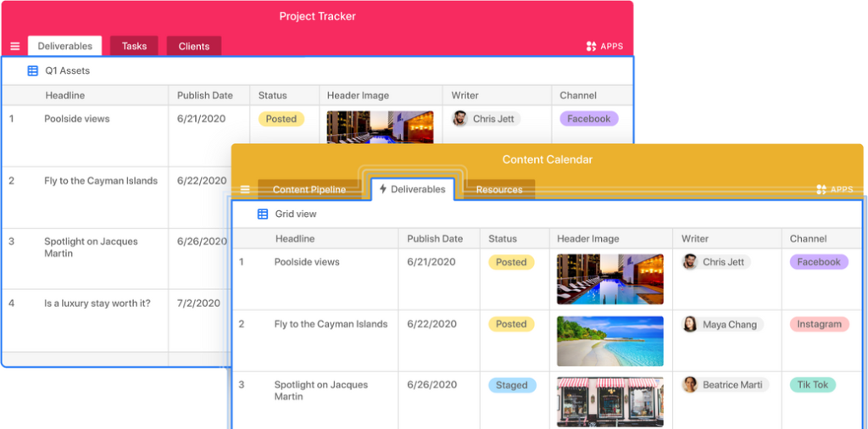Screen dimensions: 868x429
Task: Select 6/21/2020 date in Project Tracker
Action: pos(202,119)
